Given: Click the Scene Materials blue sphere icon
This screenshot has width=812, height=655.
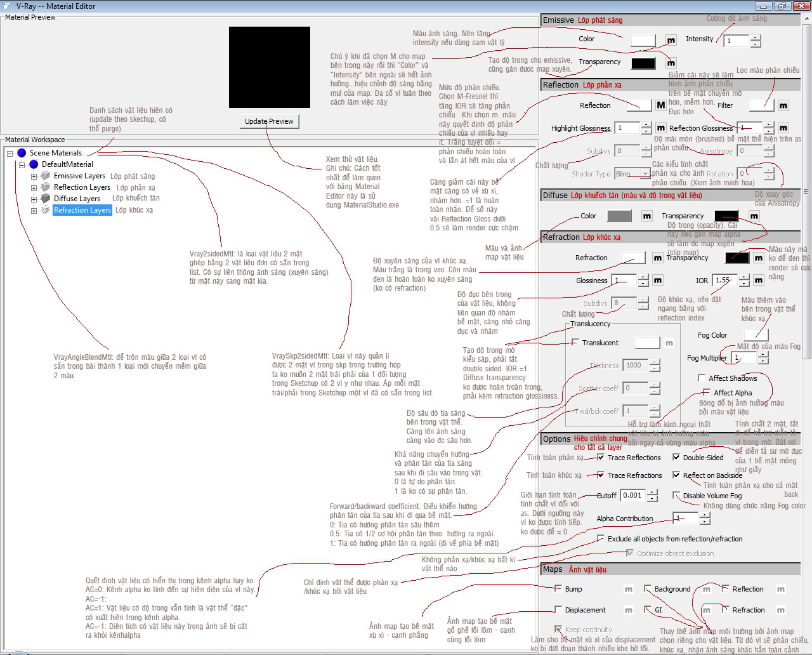Looking at the screenshot, I should 22,153.
